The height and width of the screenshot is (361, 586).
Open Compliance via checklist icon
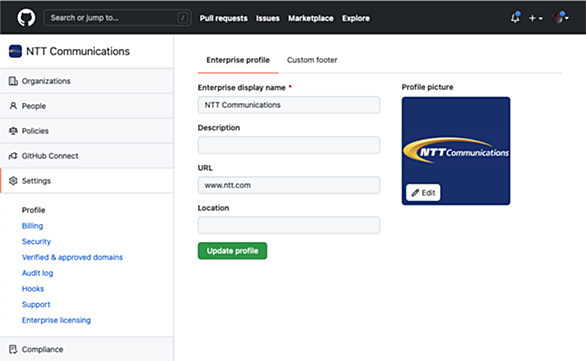click(13, 349)
